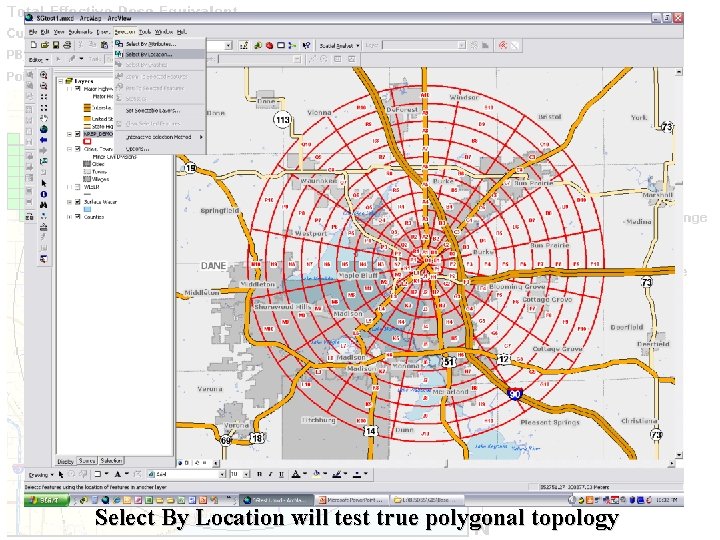Image resolution: width=720 pixels, height=540 pixels.
Task: Click the Select Features tool icon
Action: pos(44,162)
